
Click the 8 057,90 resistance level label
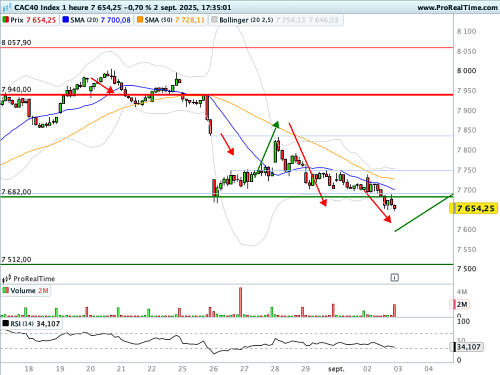[16, 43]
